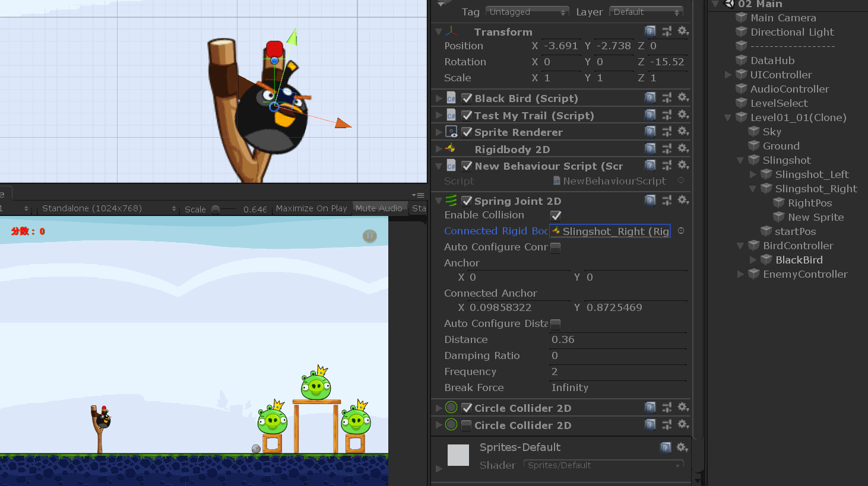Click the Rigidbody 2D component icon
Screen dimensions: 868x486
451,148
